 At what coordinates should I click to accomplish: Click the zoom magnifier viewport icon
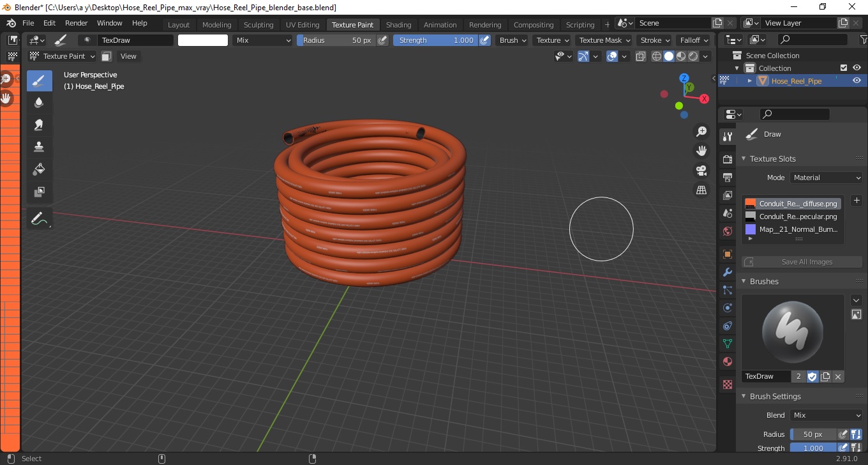pyautogui.click(x=701, y=132)
